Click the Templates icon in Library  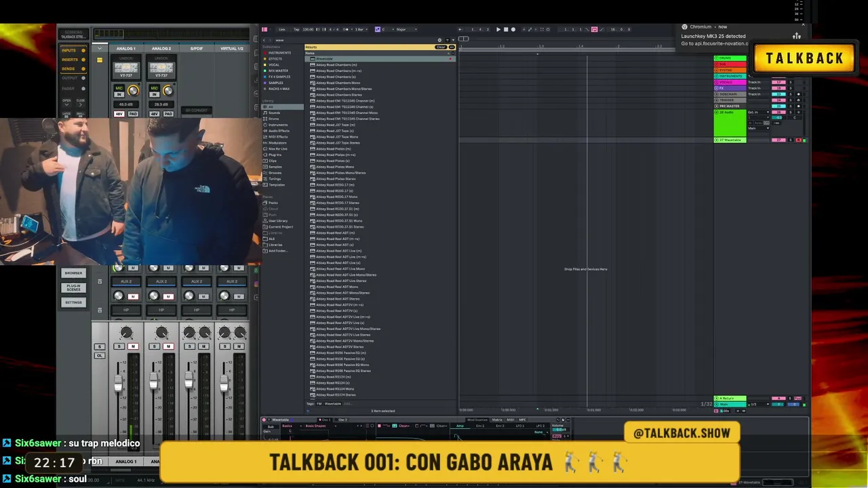tap(265, 185)
